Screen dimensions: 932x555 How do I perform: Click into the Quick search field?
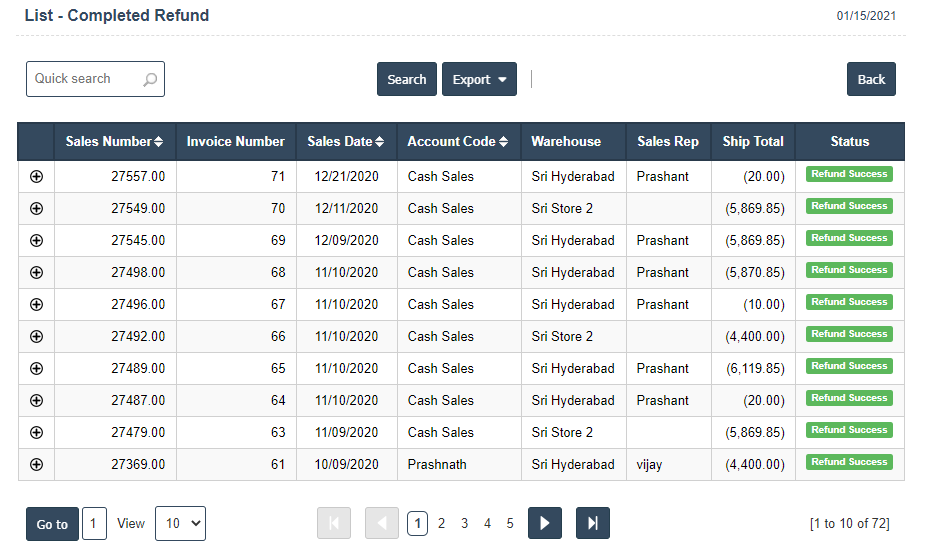tap(85, 79)
